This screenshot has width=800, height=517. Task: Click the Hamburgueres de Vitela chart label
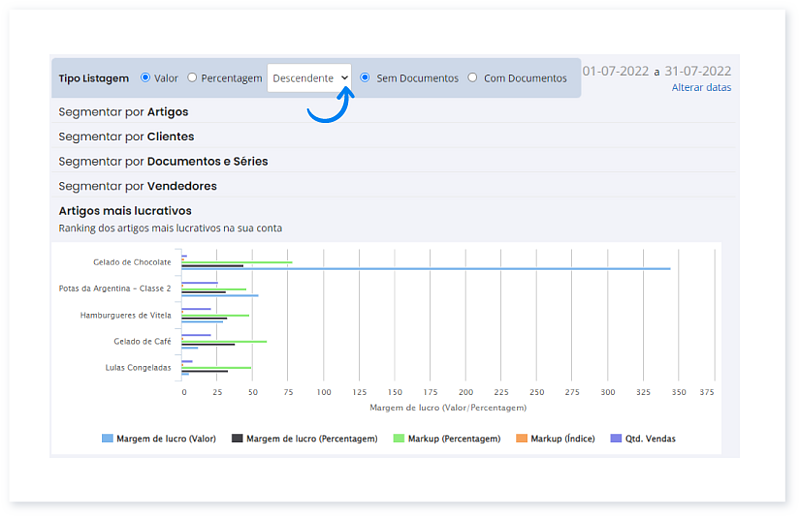coord(125,315)
